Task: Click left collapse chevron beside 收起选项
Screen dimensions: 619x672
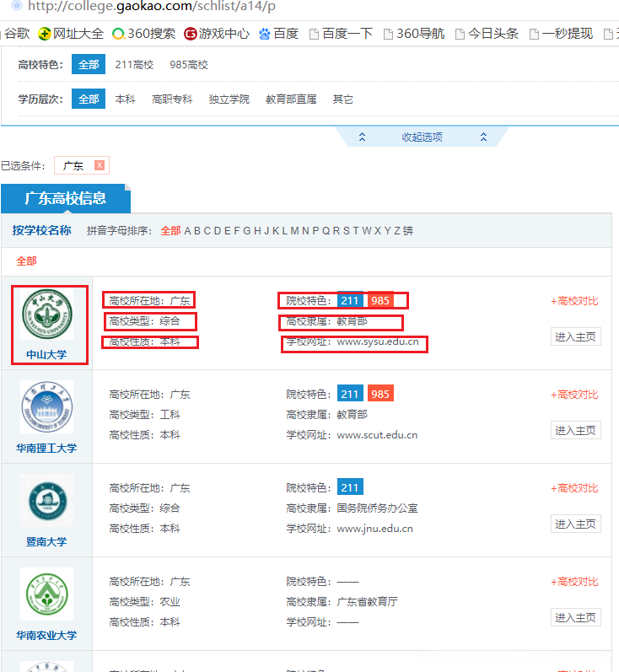Action: tap(363, 137)
